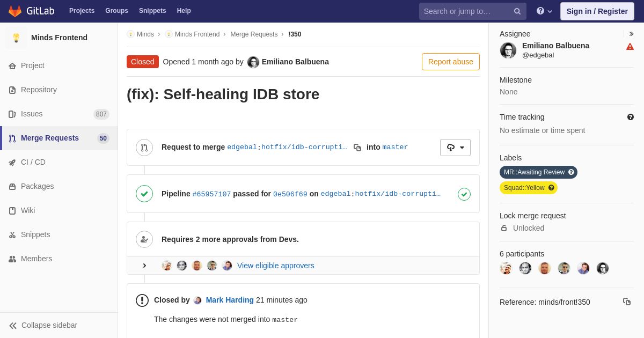This screenshot has width=644, height=338.
Task: Click Merge Requests count badge 50
Action: 103,138
